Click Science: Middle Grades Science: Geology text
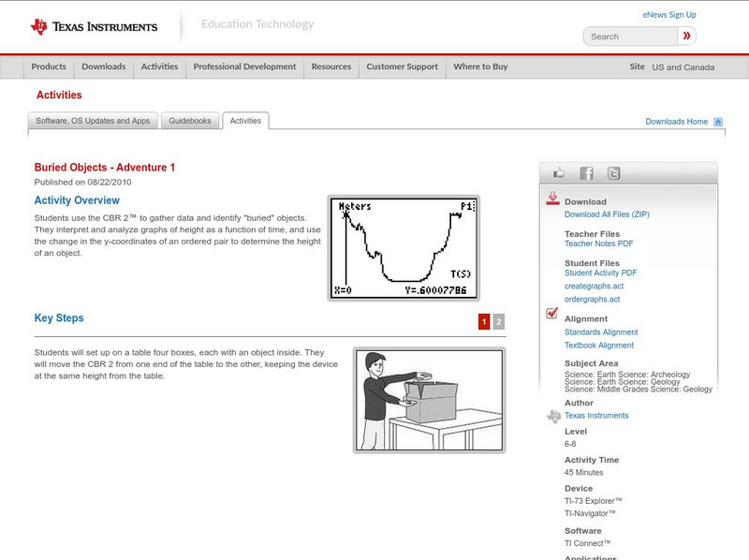 pos(639,390)
